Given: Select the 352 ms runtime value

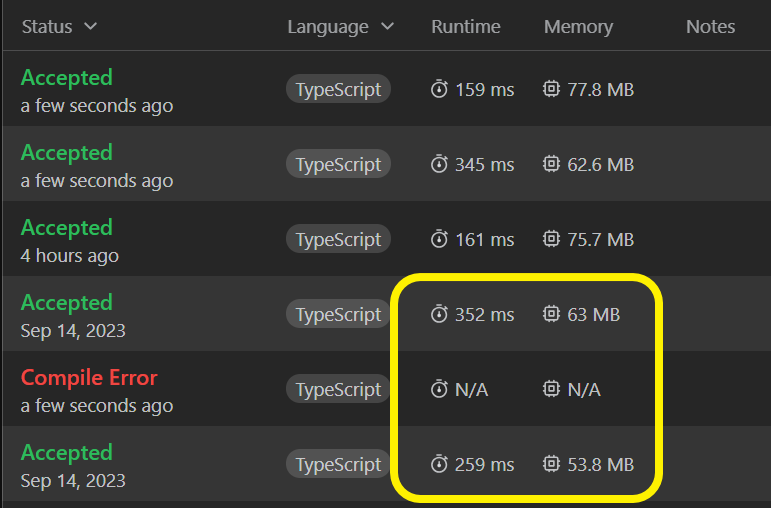Looking at the screenshot, I should (484, 314).
